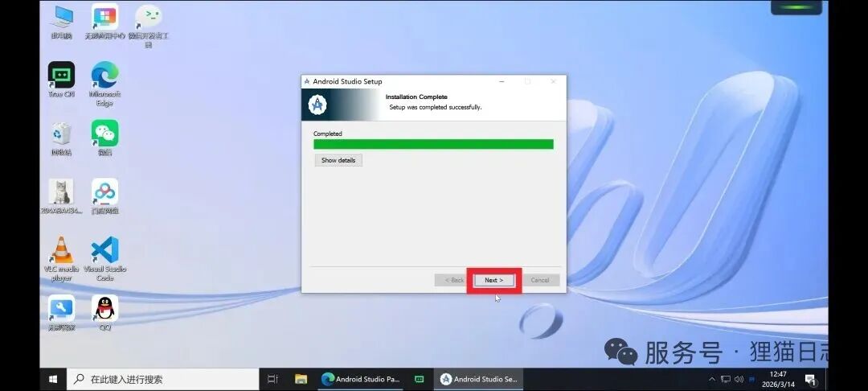Select the blue wrench tool desktop icon
The image size is (868, 391).
pos(61,313)
